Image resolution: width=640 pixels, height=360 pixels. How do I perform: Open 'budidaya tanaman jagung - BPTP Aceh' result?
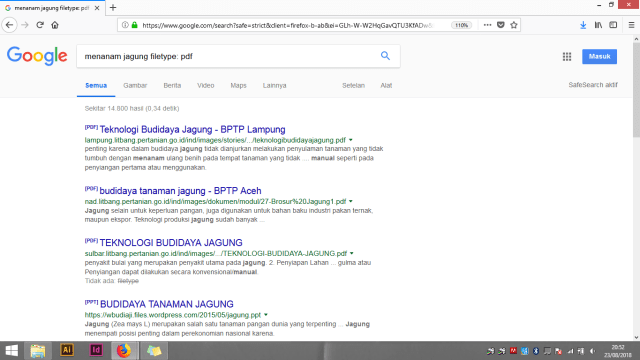coord(180,191)
